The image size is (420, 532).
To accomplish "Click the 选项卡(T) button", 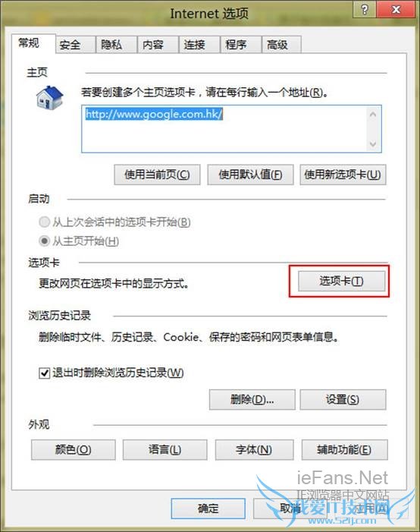I will coord(341,281).
